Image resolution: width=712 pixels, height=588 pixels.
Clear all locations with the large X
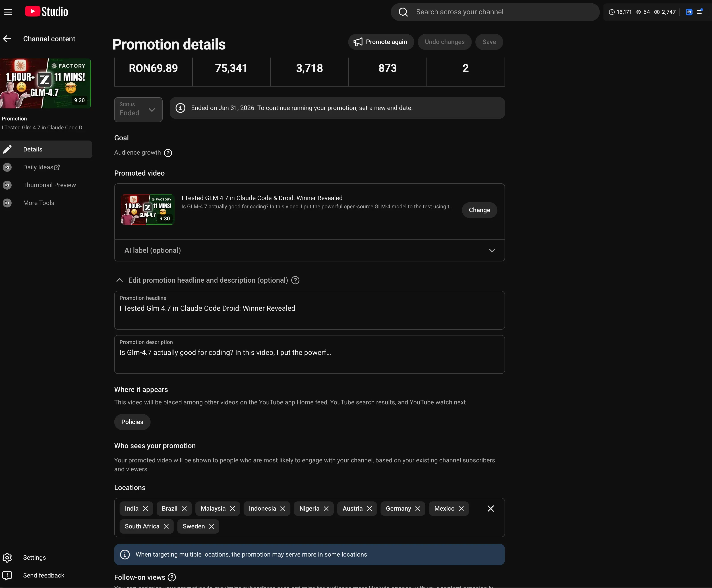tap(491, 509)
